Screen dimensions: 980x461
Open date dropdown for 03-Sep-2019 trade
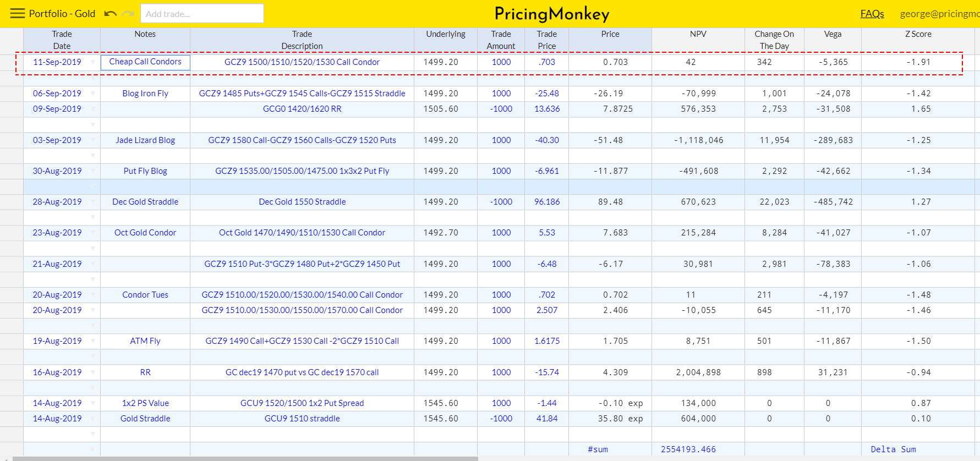92,140
